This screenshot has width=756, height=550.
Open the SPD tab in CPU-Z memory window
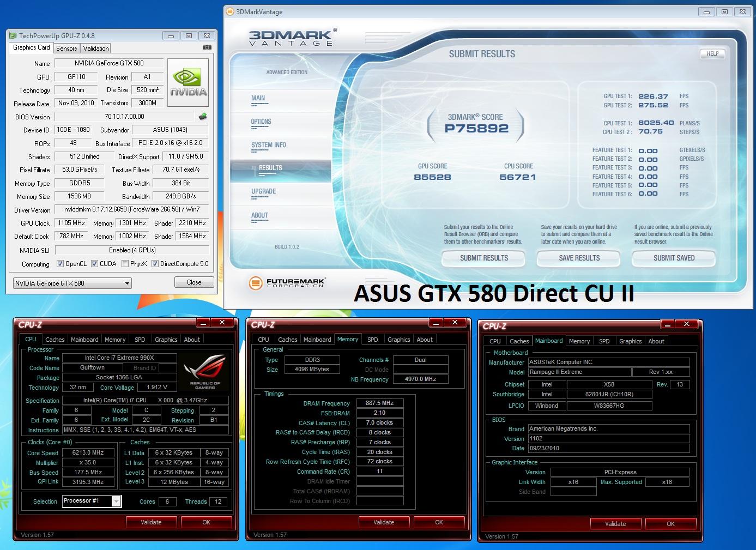coord(373,340)
